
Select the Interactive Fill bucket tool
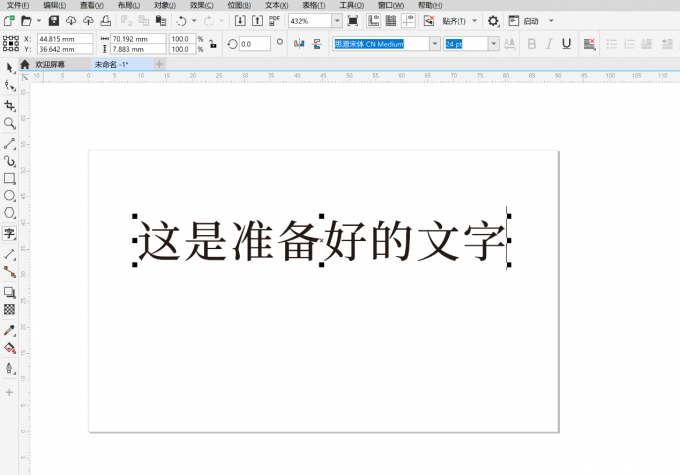pos(10,348)
